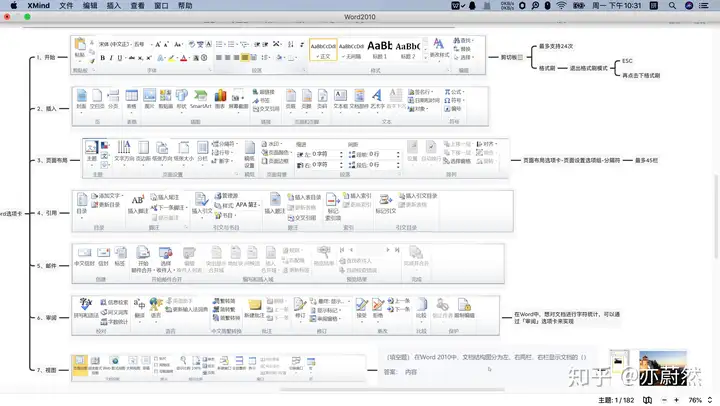The image size is (720, 406).
Task: Toggle the Underline U button
Action: 120,58
